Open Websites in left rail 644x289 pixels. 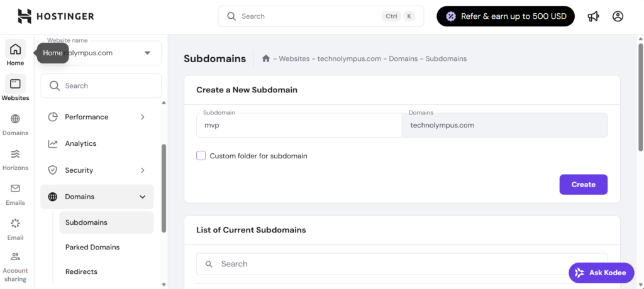(x=15, y=88)
